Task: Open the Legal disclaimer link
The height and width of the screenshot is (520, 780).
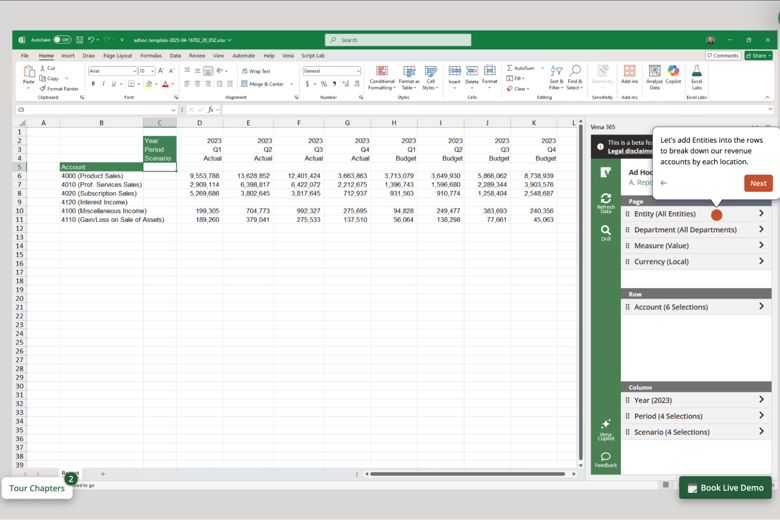Action: 630,151
